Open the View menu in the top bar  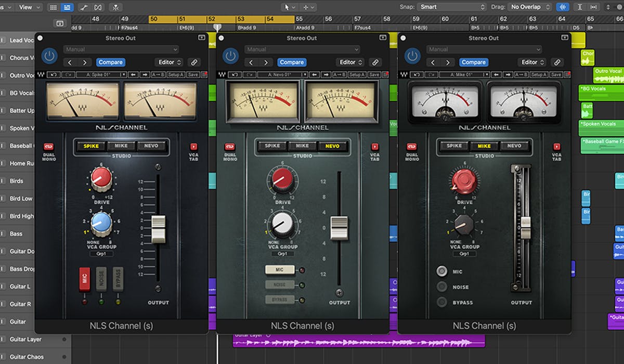point(28,7)
